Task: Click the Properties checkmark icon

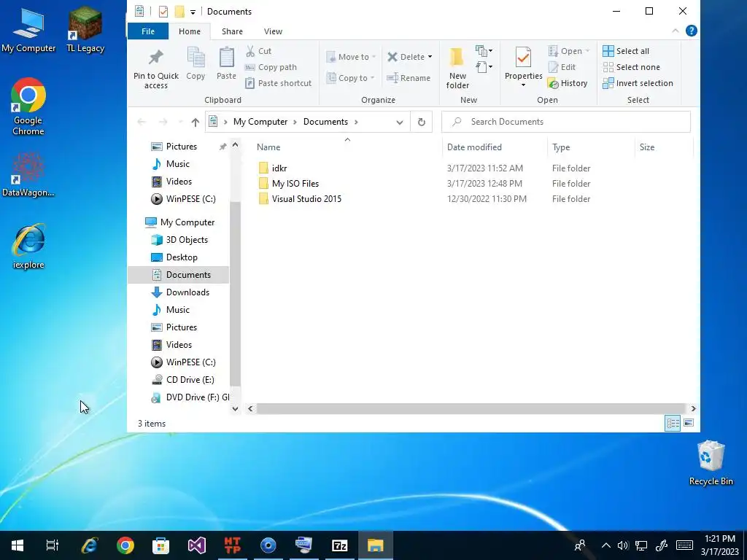Action: tap(523, 58)
